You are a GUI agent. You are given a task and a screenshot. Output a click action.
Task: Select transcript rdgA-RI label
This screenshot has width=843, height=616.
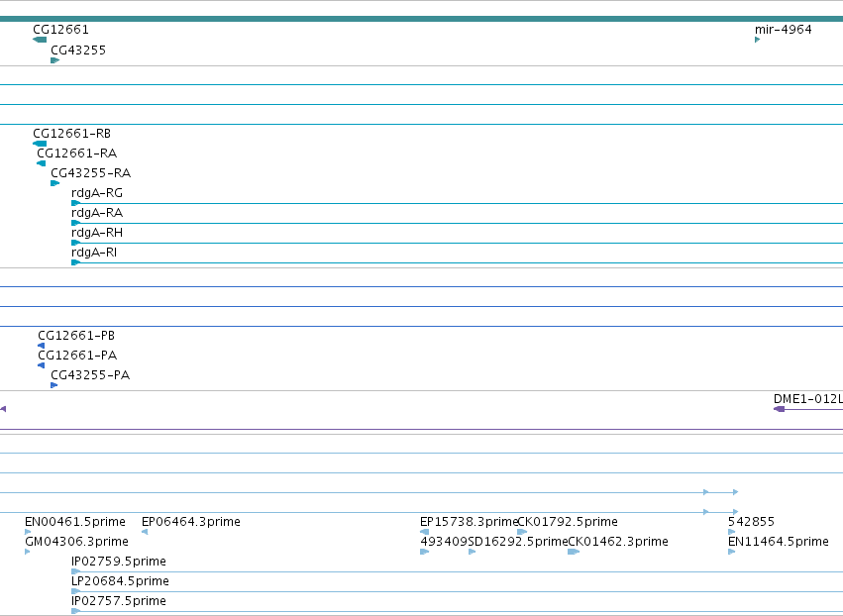pyautogui.click(x=94, y=253)
